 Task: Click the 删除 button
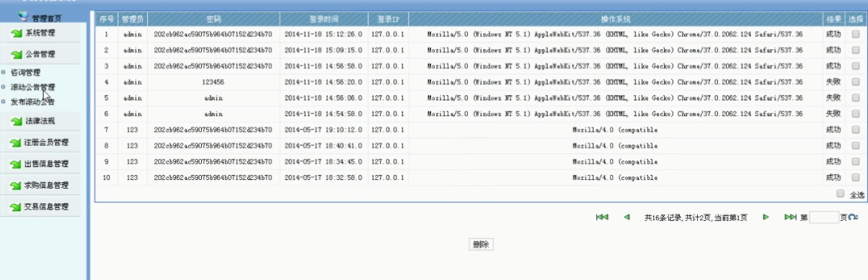coord(481,245)
